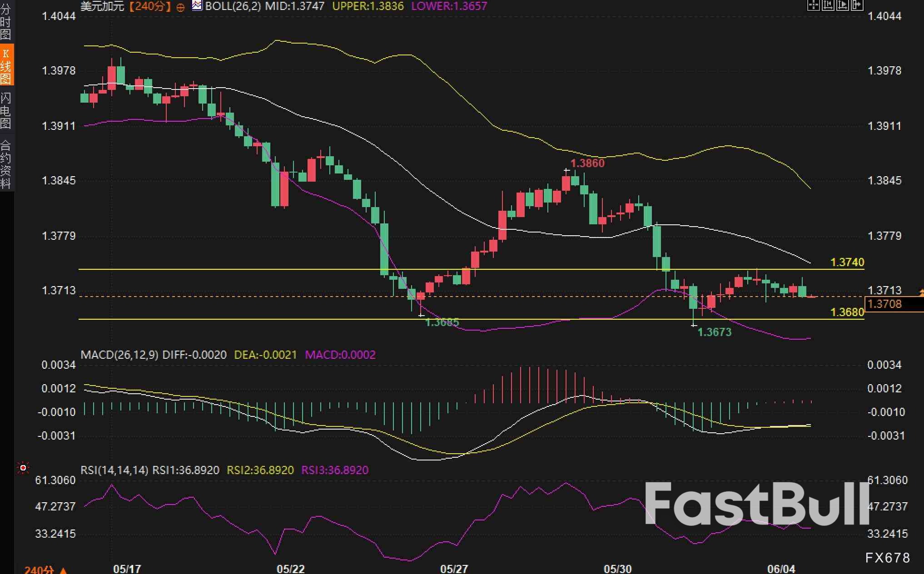Viewport: 924px width, 574px height.
Task: Click the RSI(14,14,14) indicator label
Action: point(114,470)
